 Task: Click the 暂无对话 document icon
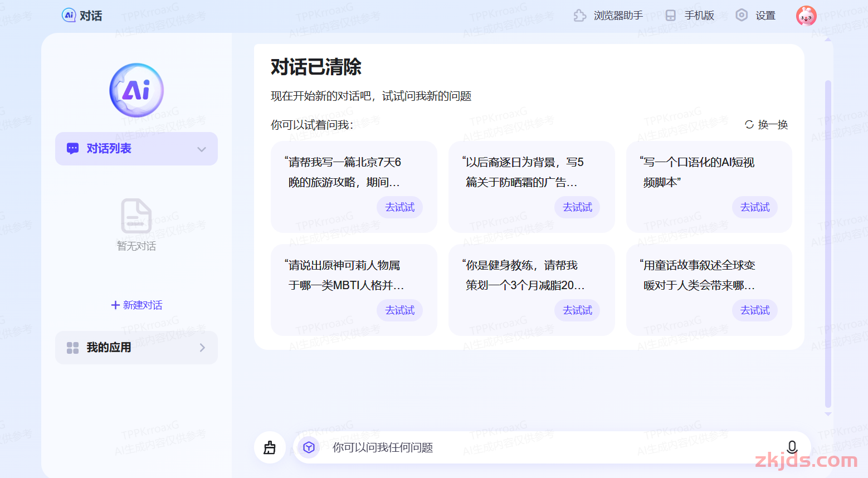click(x=136, y=216)
